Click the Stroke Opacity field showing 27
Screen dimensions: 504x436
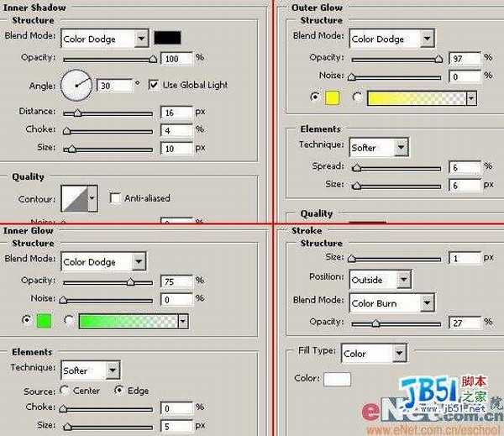point(464,323)
